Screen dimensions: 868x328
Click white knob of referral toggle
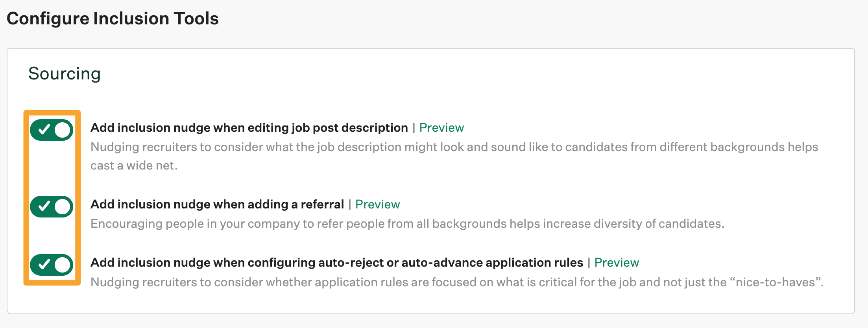[x=62, y=206]
